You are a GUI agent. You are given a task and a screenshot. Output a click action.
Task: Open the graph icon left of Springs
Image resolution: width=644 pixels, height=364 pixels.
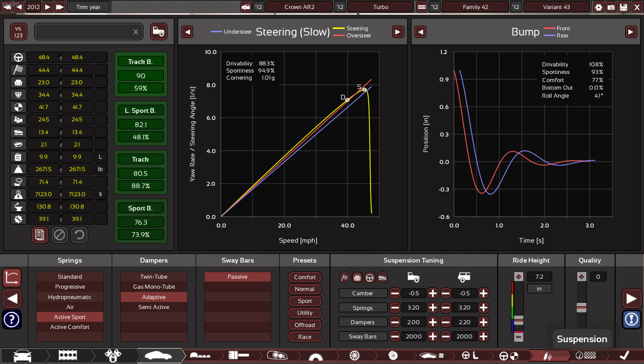pos(12,278)
